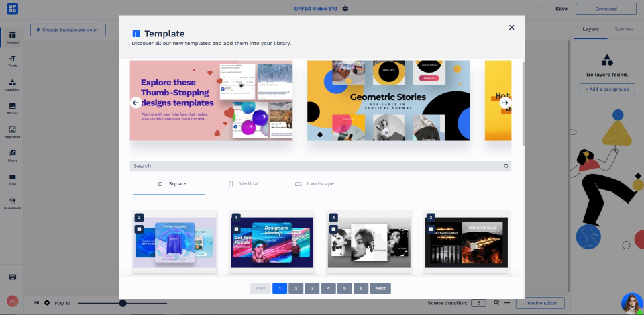644x315 pixels.
Task: Click the Download button
Action: coord(606,9)
